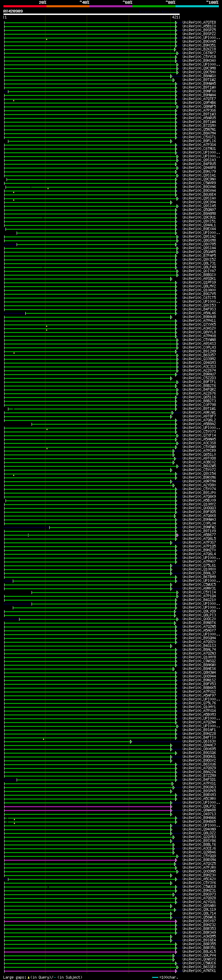Select the UniRef100_B6TBH9 hit

pyautogui.click(x=199, y=577)
